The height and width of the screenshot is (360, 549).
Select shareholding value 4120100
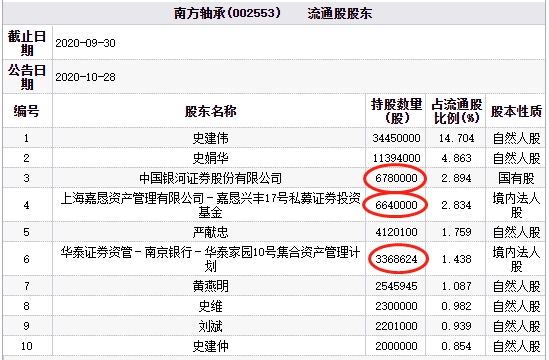pos(396,232)
